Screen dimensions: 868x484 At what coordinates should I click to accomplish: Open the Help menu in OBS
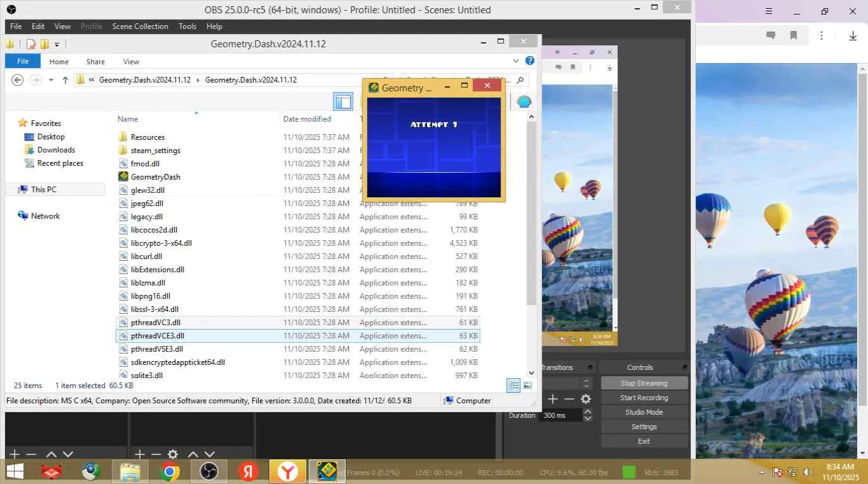[x=214, y=26]
